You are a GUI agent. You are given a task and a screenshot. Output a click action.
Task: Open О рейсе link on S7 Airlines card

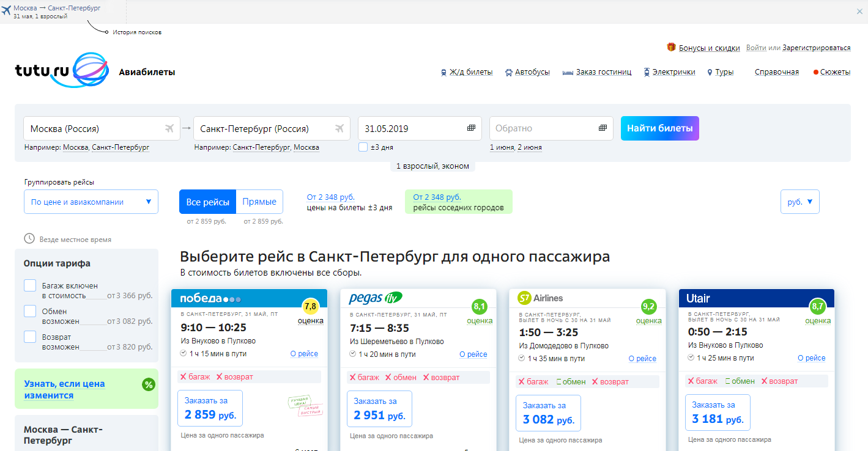click(642, 359)
